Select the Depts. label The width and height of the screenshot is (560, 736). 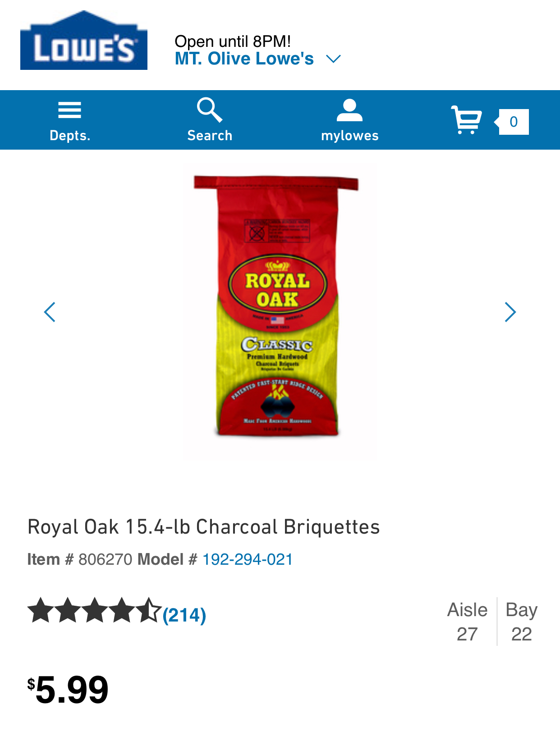point(70,135)
